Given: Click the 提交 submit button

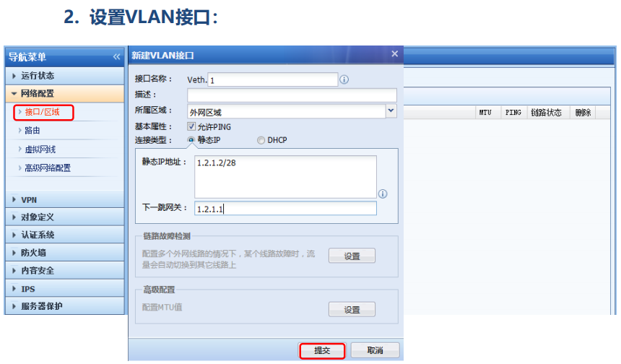Looking at the screenshot, I should coord(322,350).
